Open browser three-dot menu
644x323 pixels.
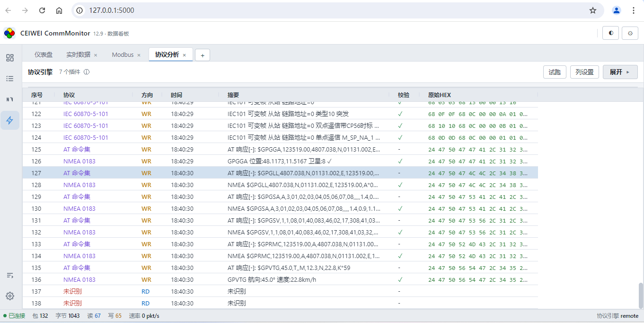coord(634,10)
